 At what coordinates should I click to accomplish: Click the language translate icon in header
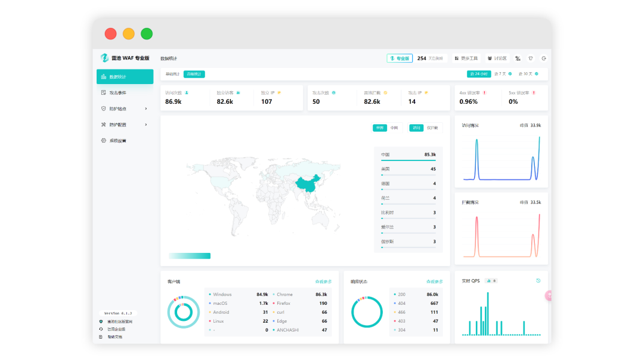(518, 58)
